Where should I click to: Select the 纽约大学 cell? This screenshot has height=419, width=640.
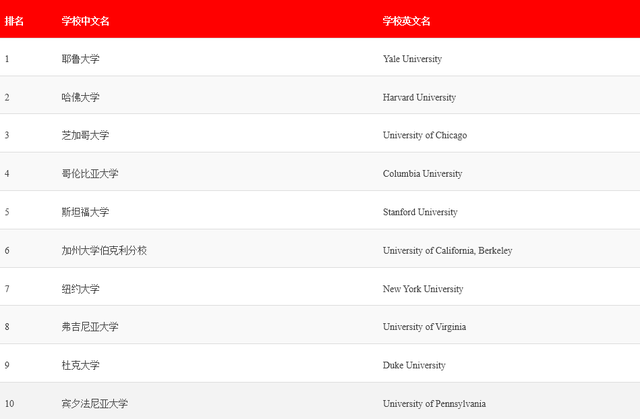tap(80, 289)
